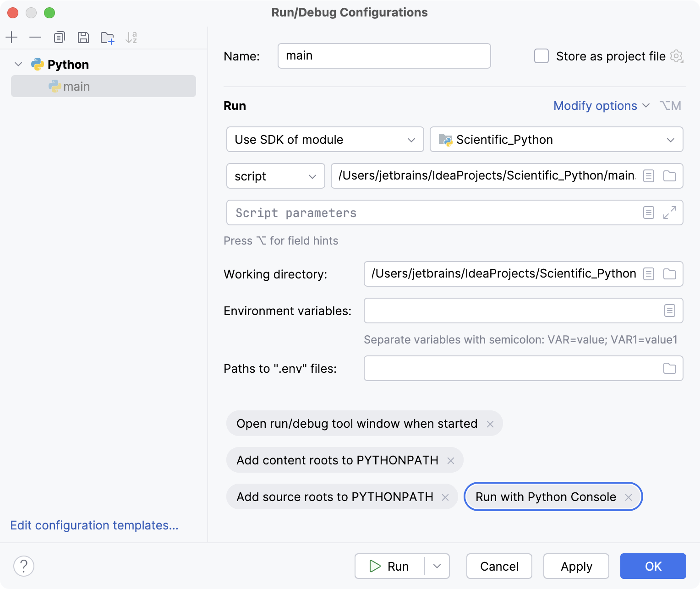This screenshot has height=589, width=700.
Task: Save the main configuration
Action: [83, 38]
